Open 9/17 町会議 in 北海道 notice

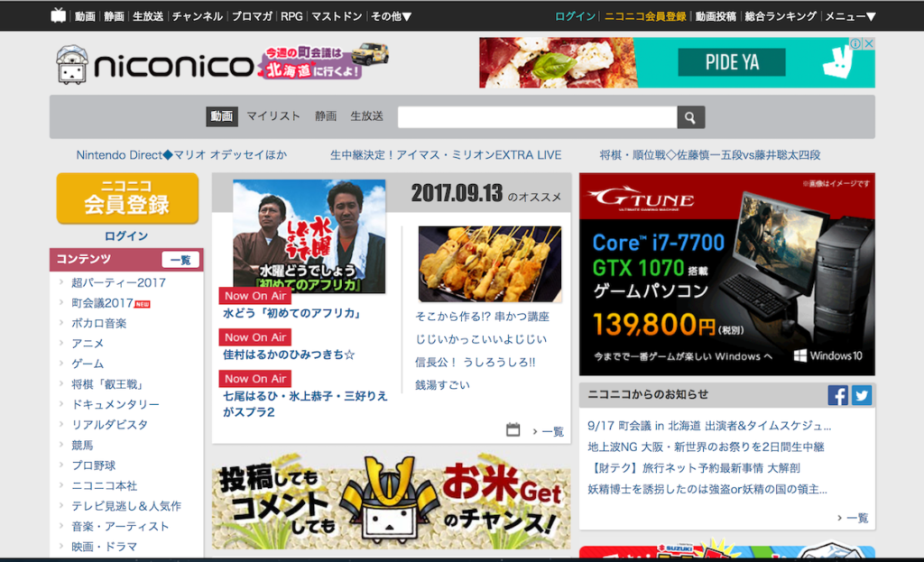tap(709, 426)
